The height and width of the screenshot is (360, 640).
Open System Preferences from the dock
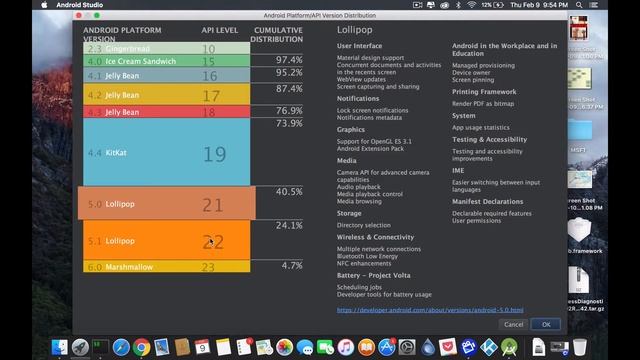[407, 347]
